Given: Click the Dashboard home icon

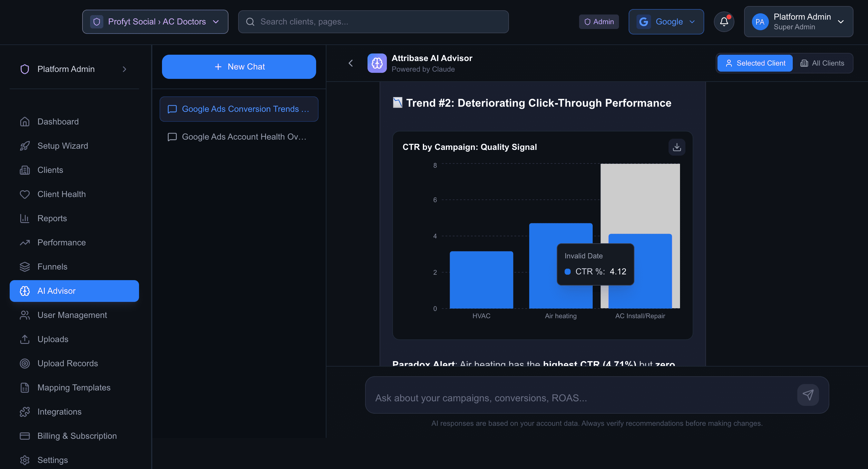Looking at the screenshot, I should [x=24, y=121].
